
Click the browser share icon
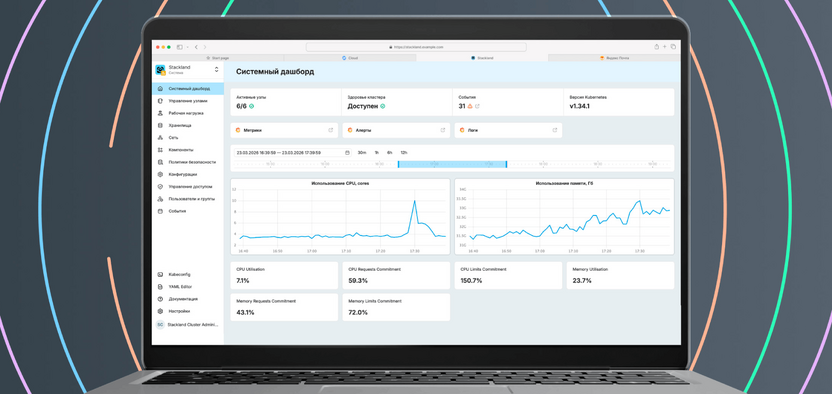click(656, 47)
